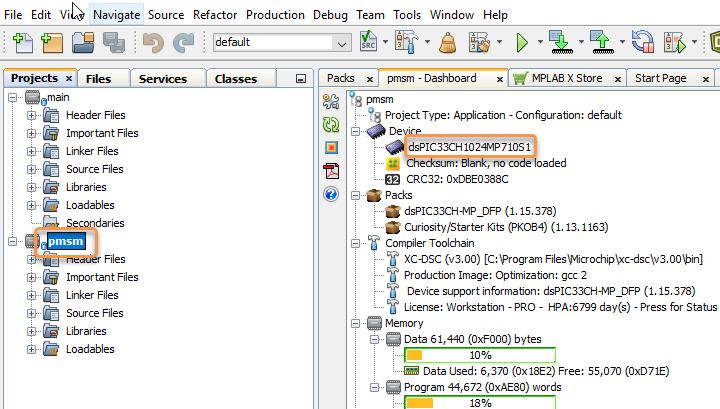Click the Debug Project toolbar icon
720x409 pixels.
coord(675,43)
